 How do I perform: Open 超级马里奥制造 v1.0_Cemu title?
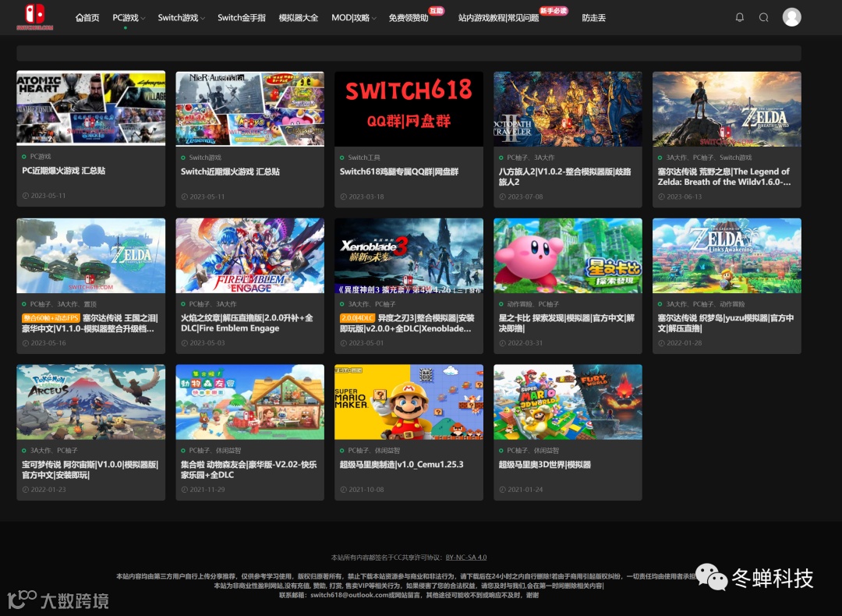[402, 465]
